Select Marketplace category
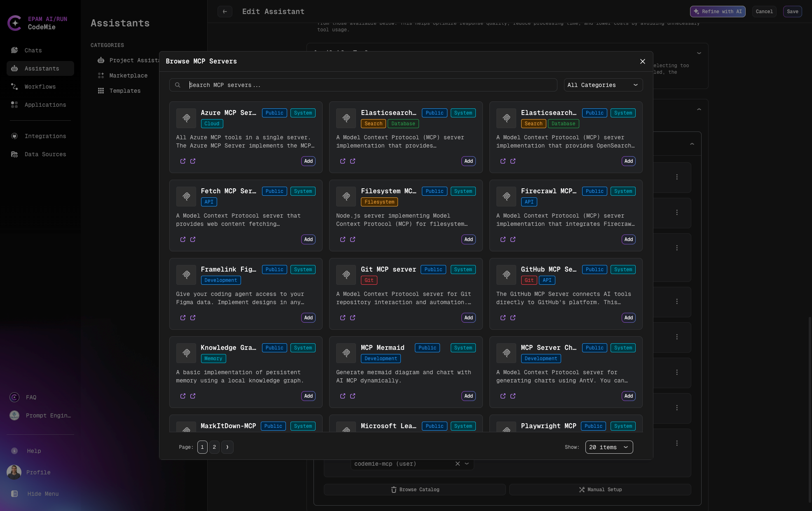The image size is (812, 511). pyautogui.click(x=128, y=75)
